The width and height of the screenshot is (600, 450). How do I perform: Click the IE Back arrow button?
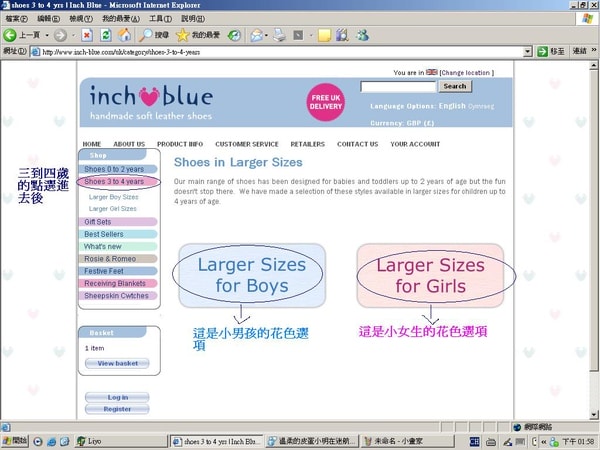(x=10, y=35)
